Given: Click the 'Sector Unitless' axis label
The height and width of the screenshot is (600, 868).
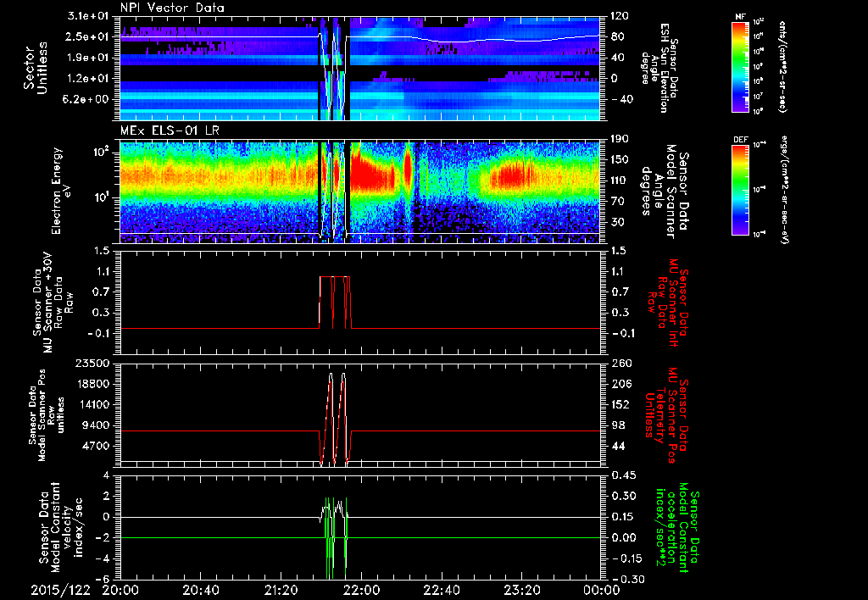Looking at the screenshot, I should coord(36,69).
